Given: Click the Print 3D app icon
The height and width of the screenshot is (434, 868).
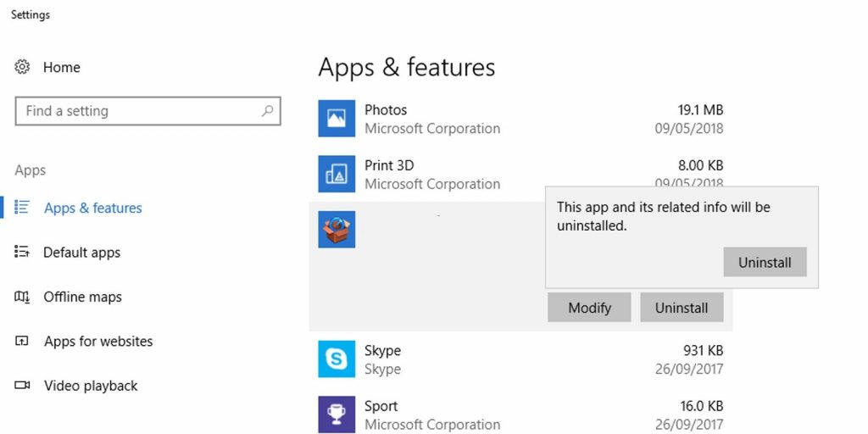Looking at the screenshot, I should 337,174.
